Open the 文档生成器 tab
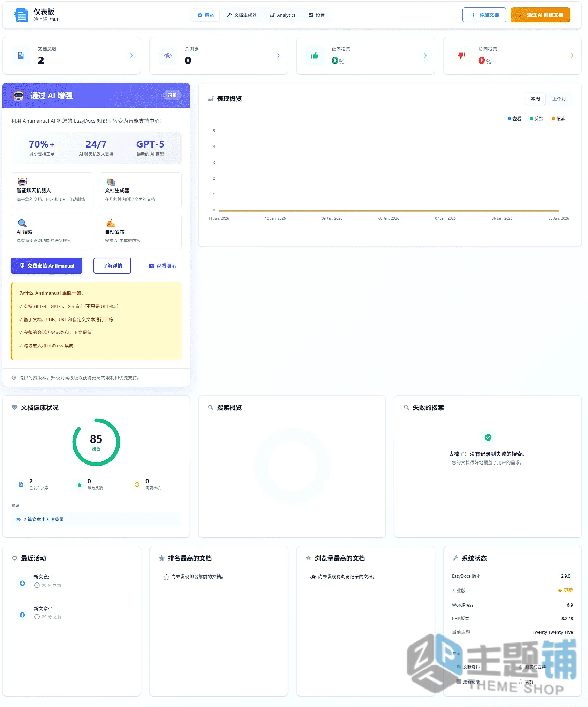The width and height of the screenshot is (588, 707). click(242, 15)
